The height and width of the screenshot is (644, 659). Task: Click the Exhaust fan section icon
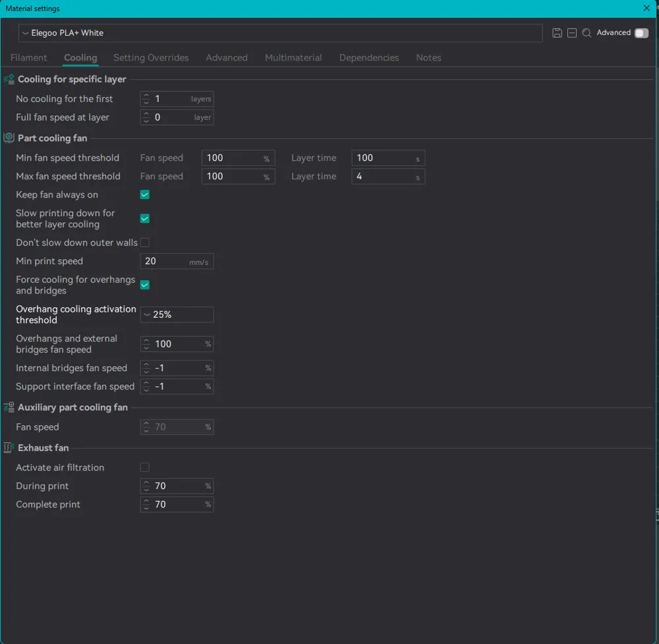9,448
